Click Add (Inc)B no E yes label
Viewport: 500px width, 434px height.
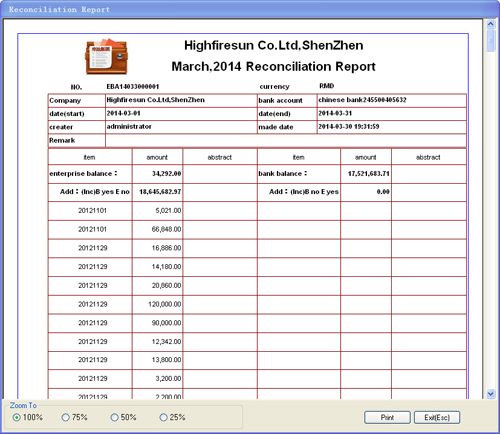(304, 192)
